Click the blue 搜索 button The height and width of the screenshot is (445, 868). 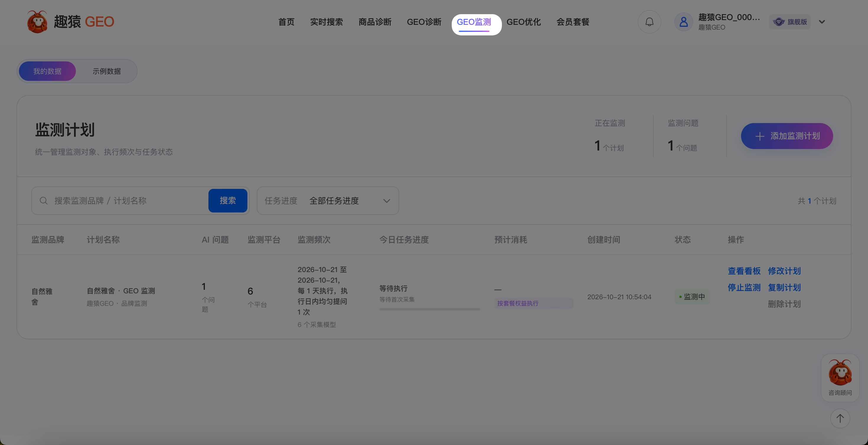228,201
